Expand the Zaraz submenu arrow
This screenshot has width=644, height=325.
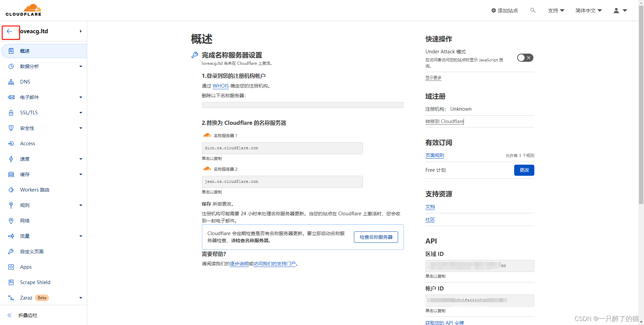click(81, 298)
